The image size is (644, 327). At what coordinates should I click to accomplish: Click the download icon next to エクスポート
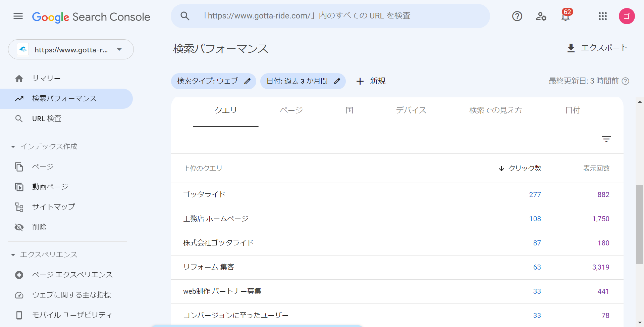(x=571, y=48)
